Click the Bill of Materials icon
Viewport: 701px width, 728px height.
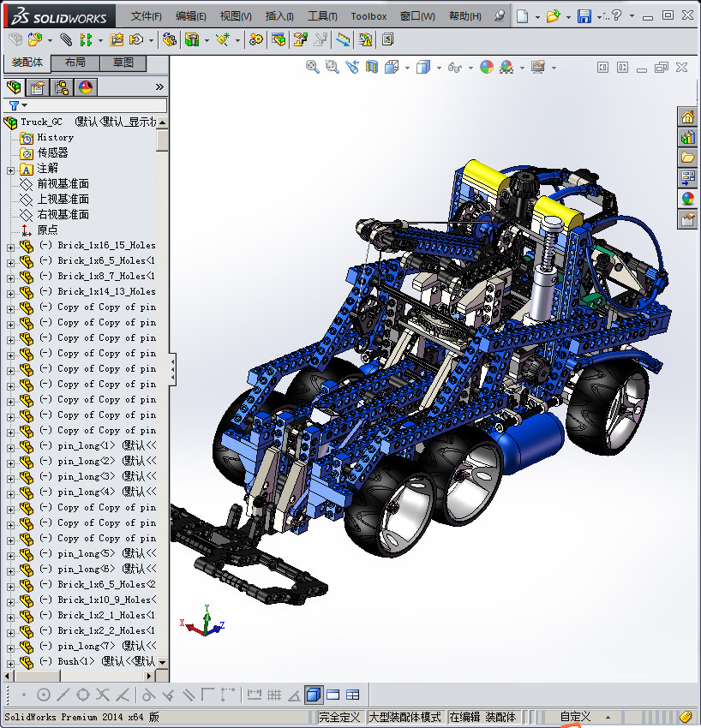point(279,40)
